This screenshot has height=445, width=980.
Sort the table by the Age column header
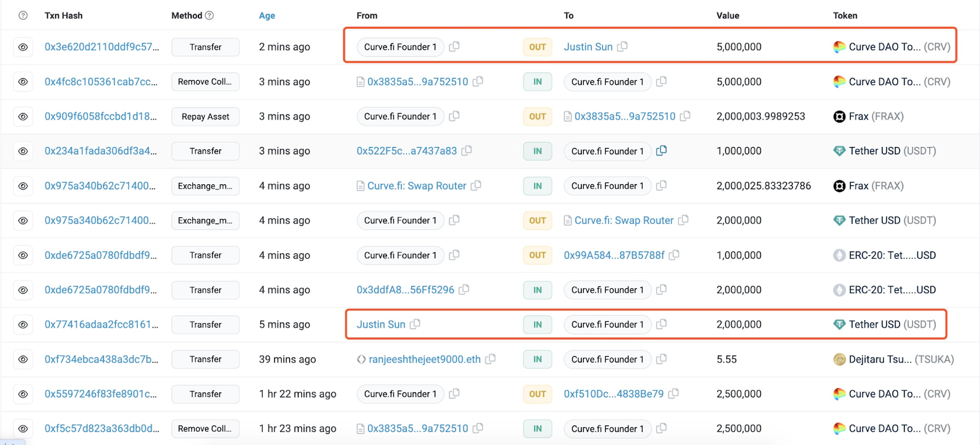[x=266, y=15]
